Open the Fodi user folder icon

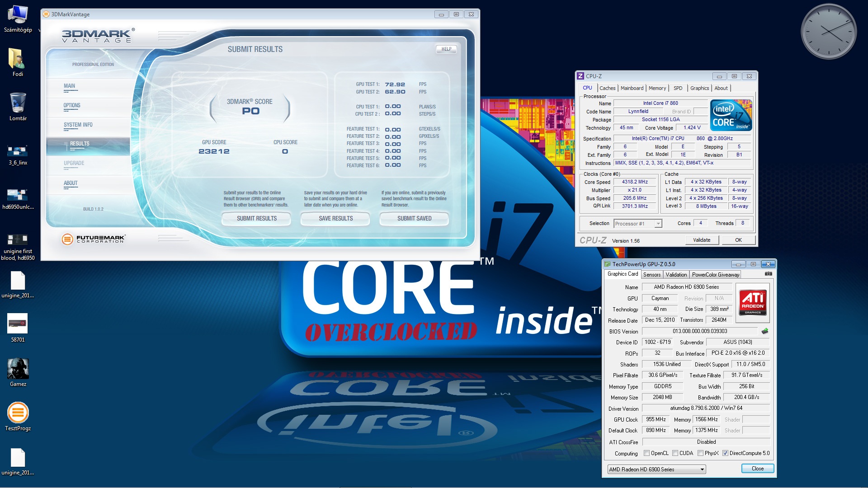point(18,59)
